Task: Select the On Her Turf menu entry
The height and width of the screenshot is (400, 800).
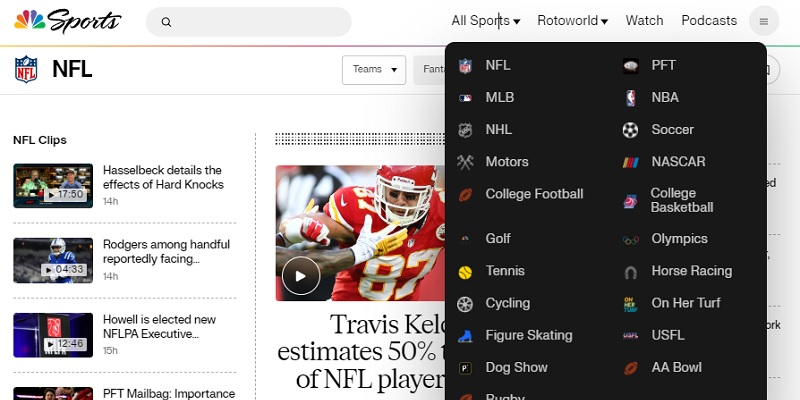Action: pos(686,303)
